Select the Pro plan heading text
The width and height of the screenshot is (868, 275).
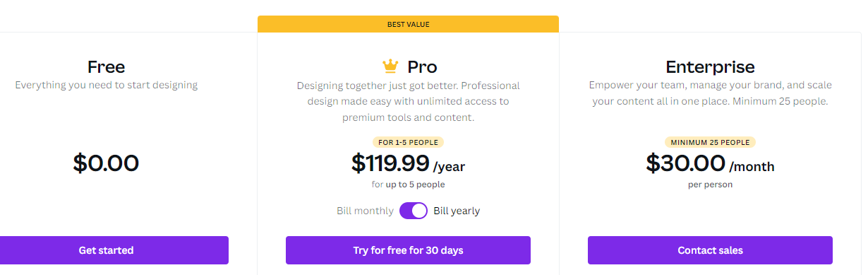422,67
